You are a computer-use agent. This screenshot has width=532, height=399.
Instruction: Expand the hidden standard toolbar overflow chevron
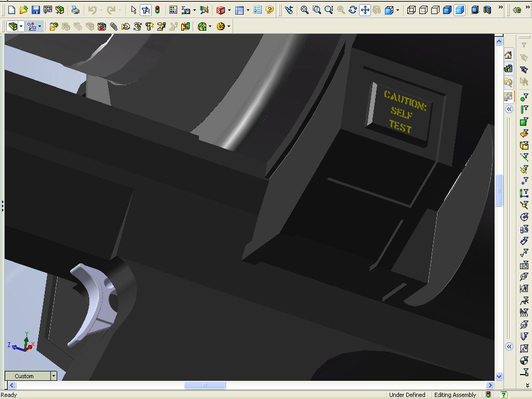[500, 8]
